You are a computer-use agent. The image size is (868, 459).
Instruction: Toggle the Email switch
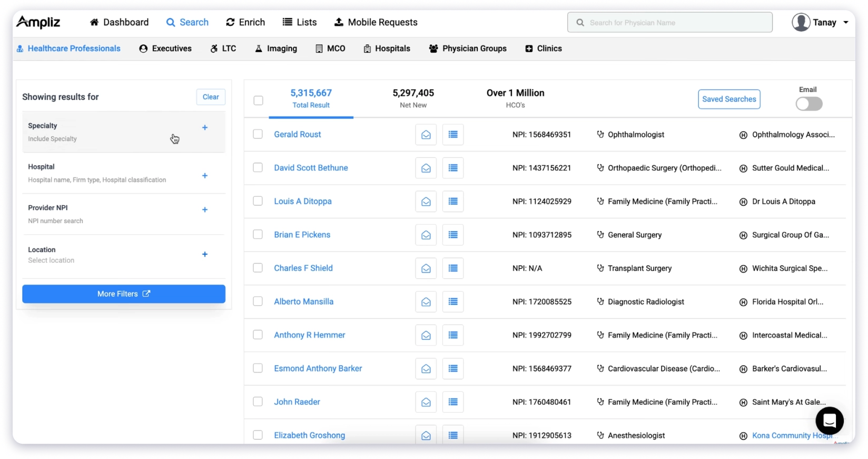click(x=809, y=104)
